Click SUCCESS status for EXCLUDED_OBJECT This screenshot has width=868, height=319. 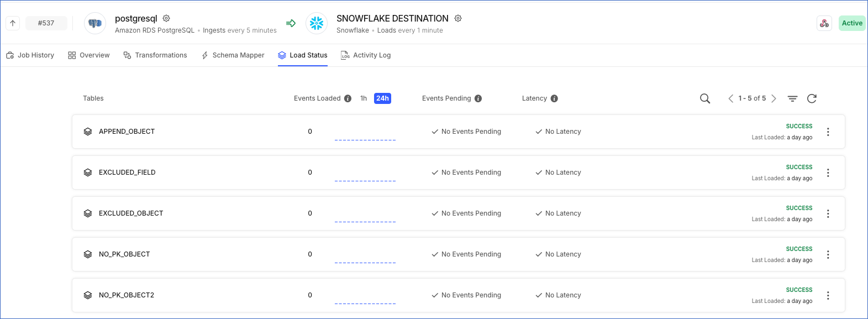[x=799, y=208]
